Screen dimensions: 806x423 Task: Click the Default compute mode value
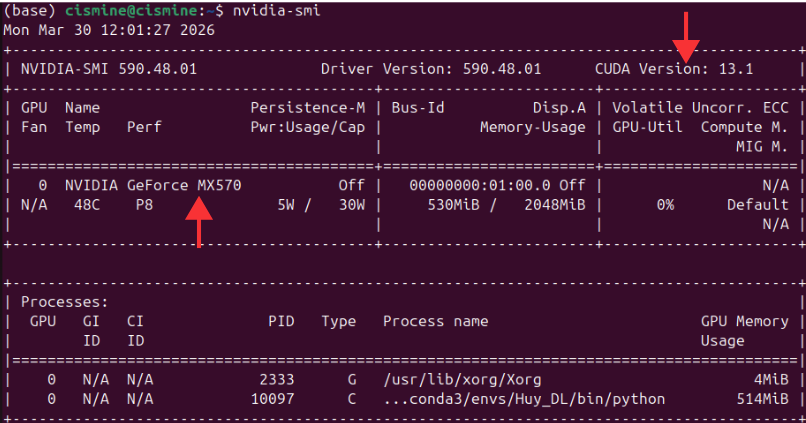pyautogui.click(x=758, y=204)
